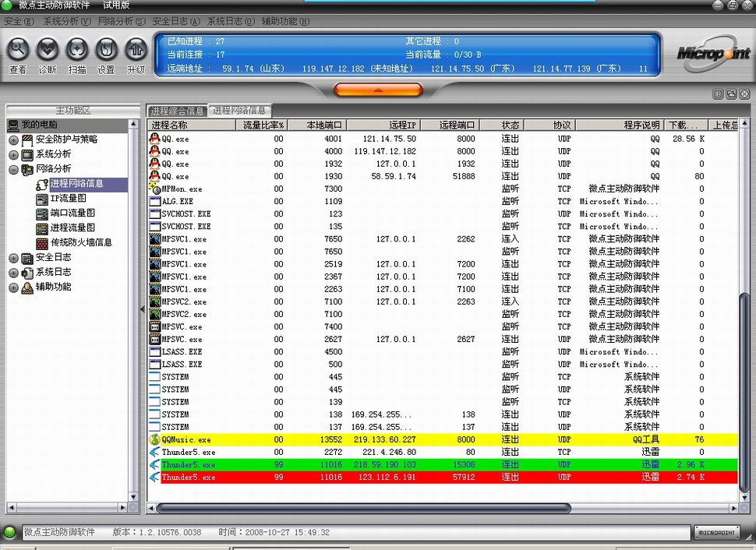Image resolution: width=756 pixels, height=550 pixels.
Task: Open the 系统分析(V) menu
Action: click(67, 21)
